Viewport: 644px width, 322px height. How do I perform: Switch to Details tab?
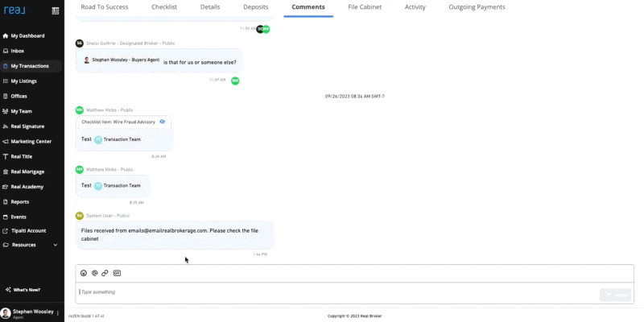[210, 7]
